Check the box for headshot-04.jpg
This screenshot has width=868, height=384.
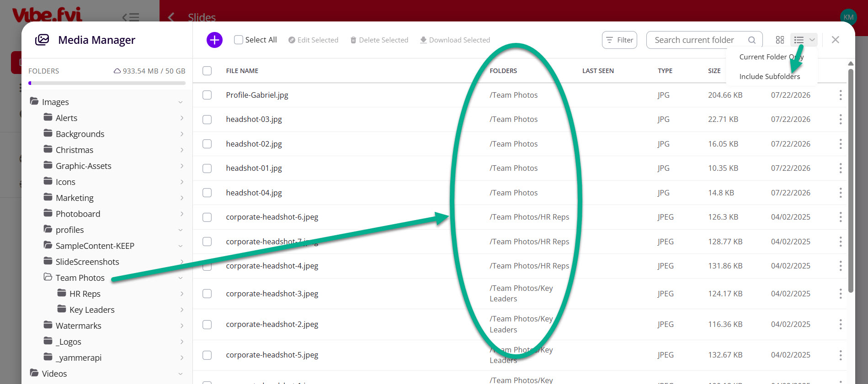pyautogui.click(x=207, y=193)
